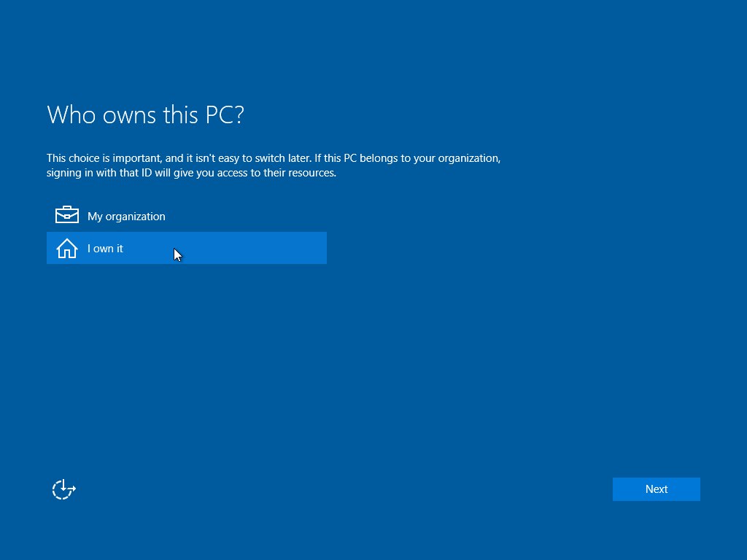Click the Who owns this PC heading

click(145, 114)
